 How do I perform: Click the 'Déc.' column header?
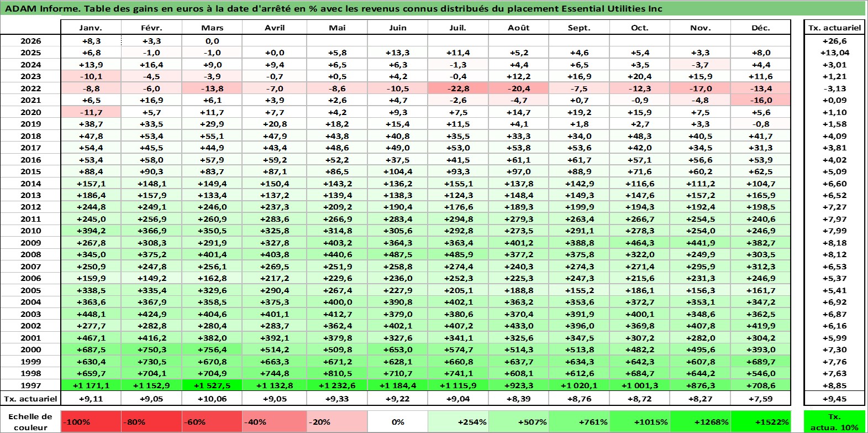click(761, 28)
